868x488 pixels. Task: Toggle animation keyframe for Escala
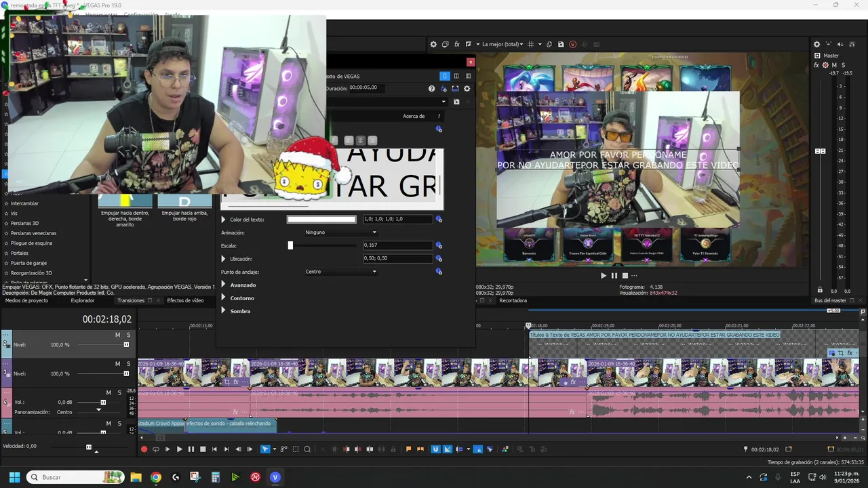click(439, 245)
